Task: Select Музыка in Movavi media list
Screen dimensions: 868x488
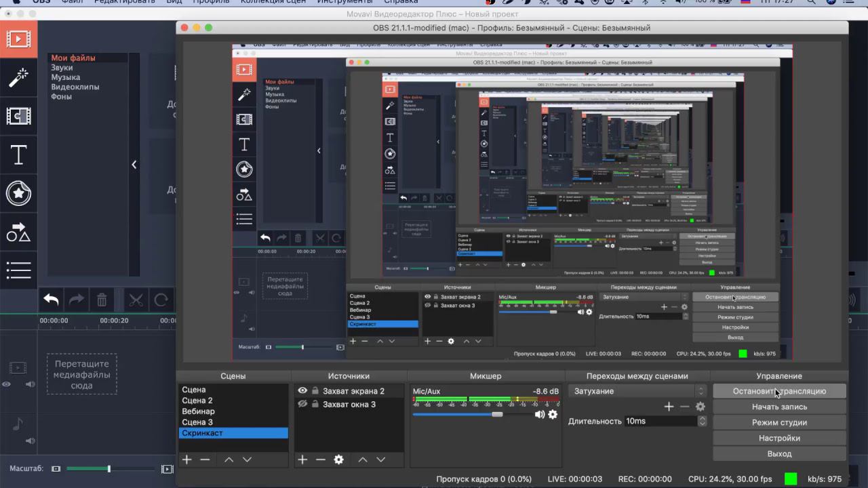Action: coord(65,77)
